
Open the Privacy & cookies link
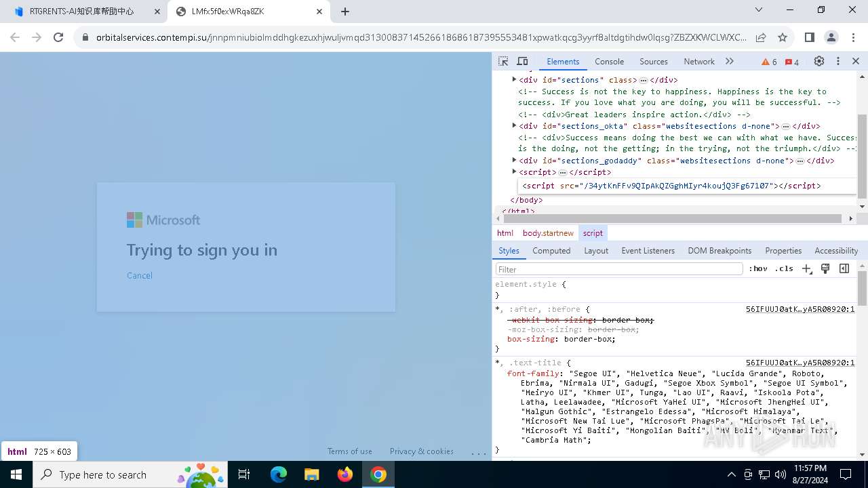tap(421, 451)
